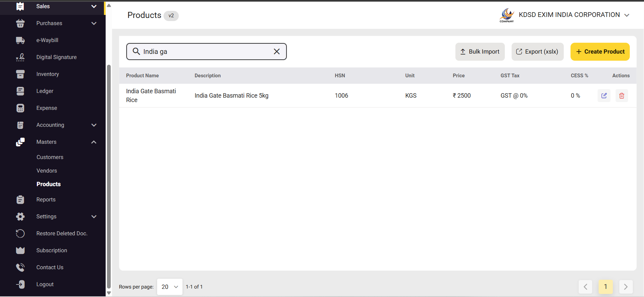This screenshot has width=644, height=297.
Task: Select Vendors in the sidebar
Action: point(47,171)
